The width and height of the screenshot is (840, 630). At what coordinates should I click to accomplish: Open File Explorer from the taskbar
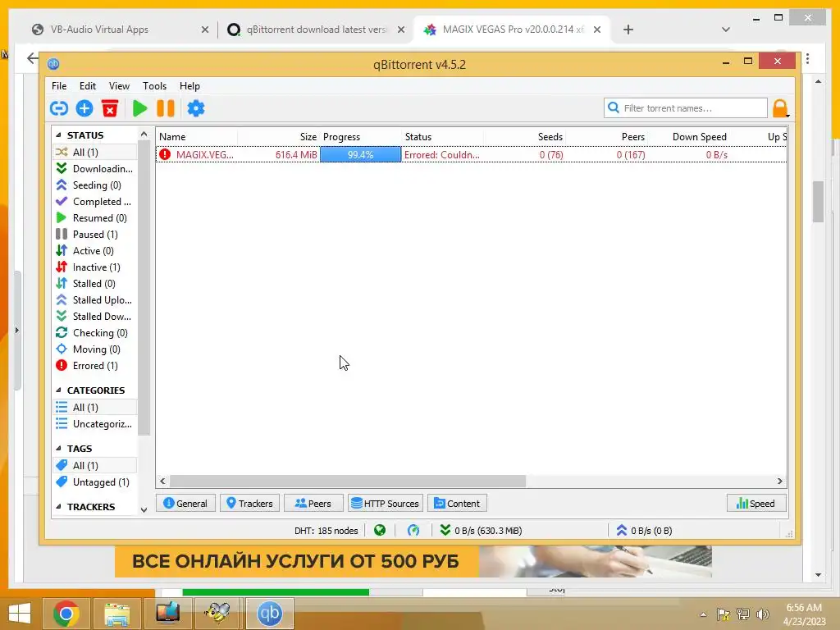117,614
